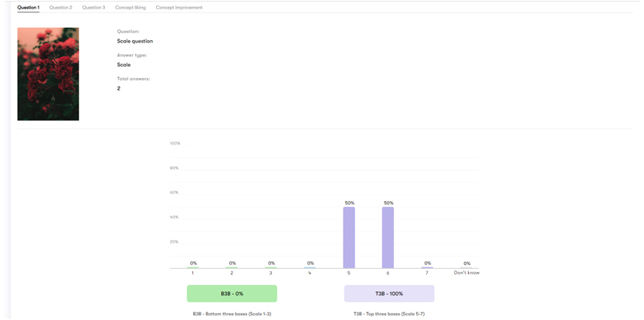Open the Concept liking tab

(130, 8)
